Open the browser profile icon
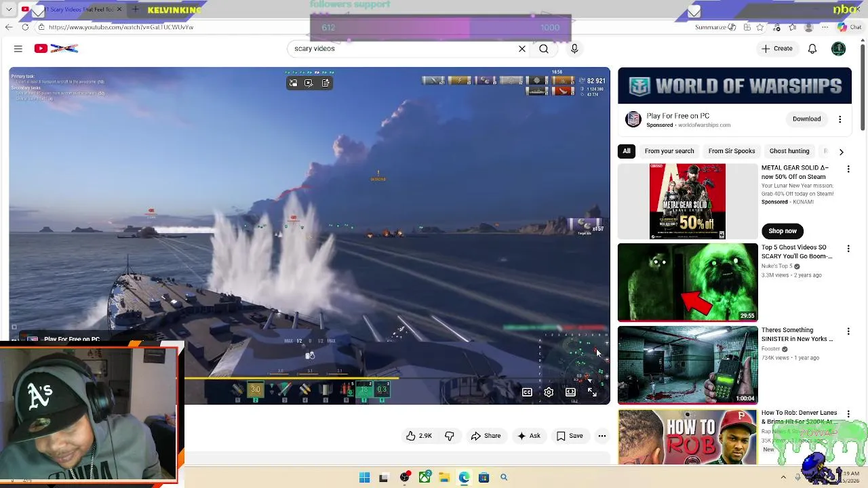The image size is (868, 488). (808, 27)
